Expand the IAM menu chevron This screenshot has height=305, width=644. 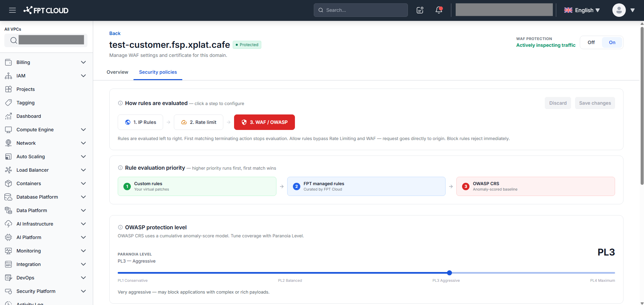(x=83, y=76)
